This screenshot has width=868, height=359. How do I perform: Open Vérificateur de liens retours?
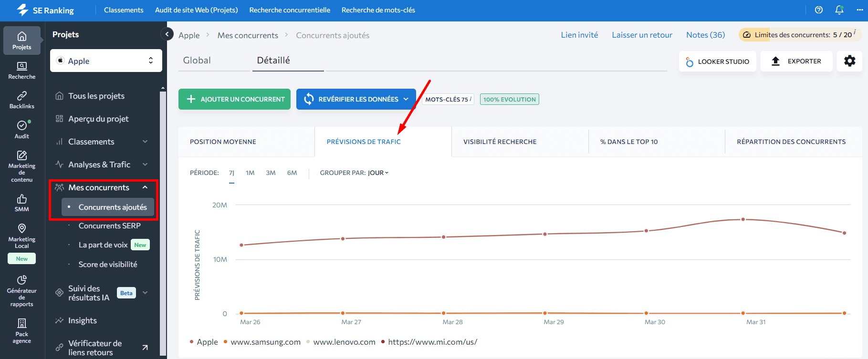(x=95, y=348)
